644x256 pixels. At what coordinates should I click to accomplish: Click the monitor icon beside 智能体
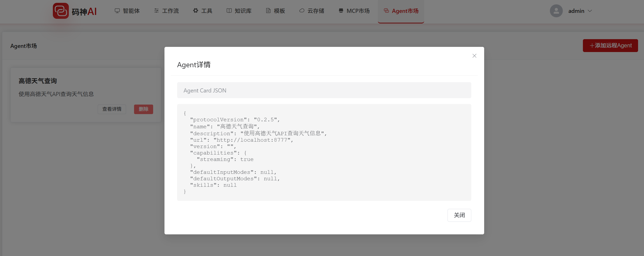(117, 11)
